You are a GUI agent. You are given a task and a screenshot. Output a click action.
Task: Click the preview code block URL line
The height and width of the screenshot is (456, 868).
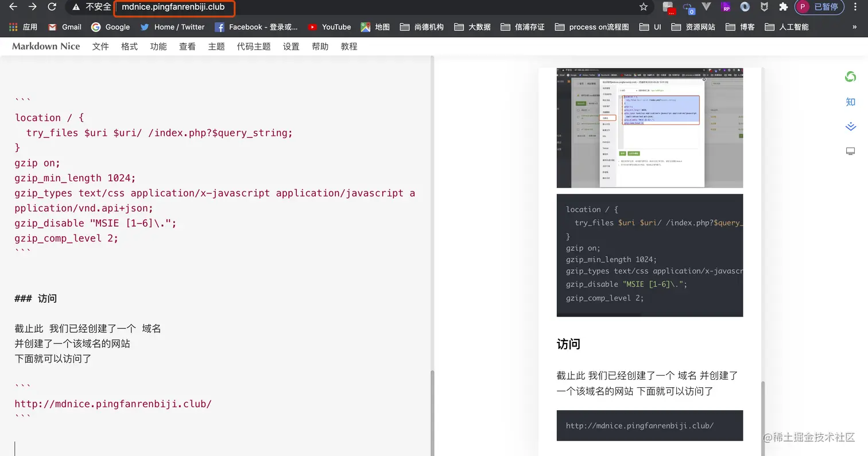pos(640,426)
